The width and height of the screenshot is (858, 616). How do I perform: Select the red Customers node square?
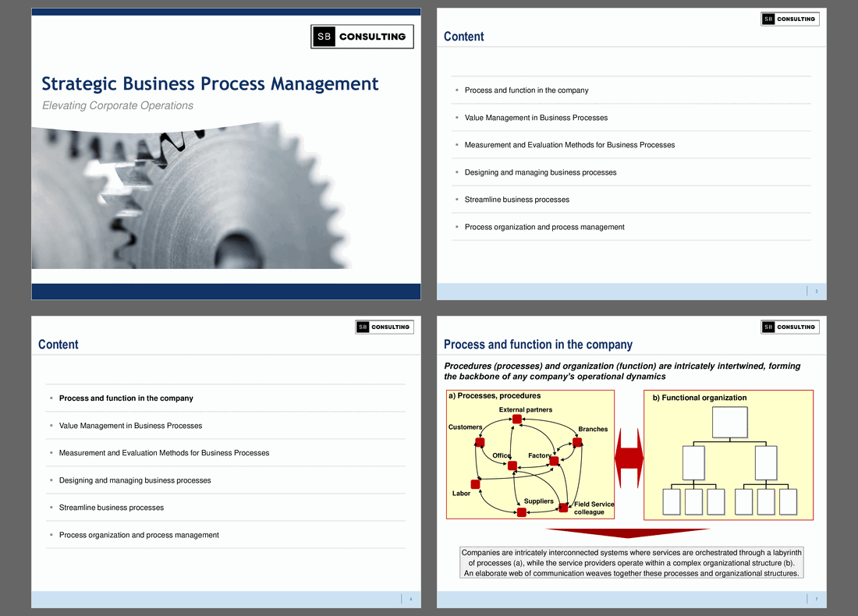[480, 442]
